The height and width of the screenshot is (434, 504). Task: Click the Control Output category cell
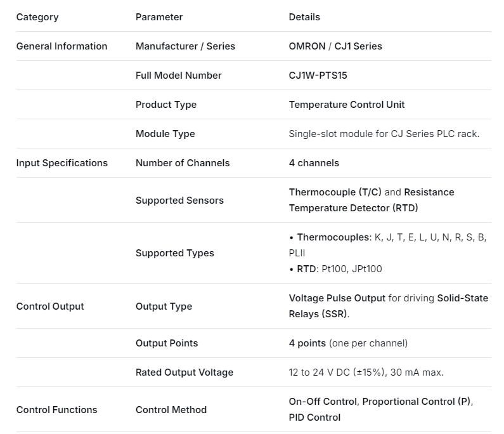pyautogui.click(x=50, y=306)
